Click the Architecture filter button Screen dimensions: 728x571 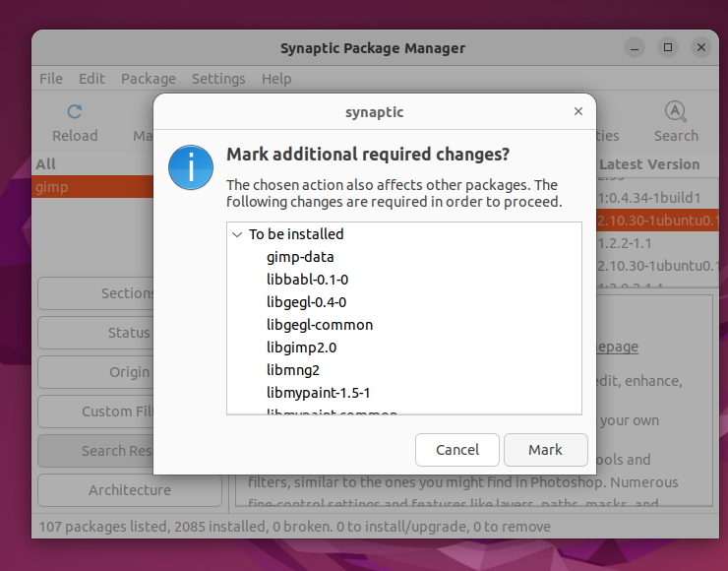point(130,490)
